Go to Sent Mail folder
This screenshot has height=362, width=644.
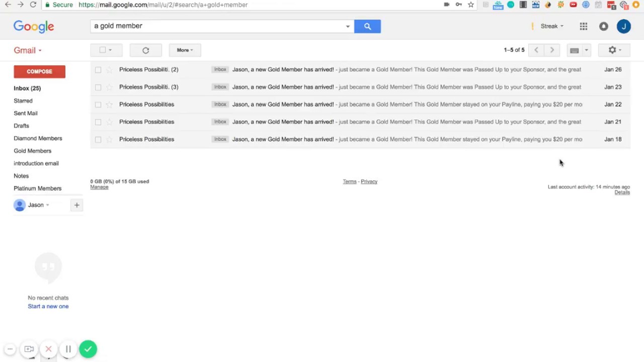click(x=25, y=113)
